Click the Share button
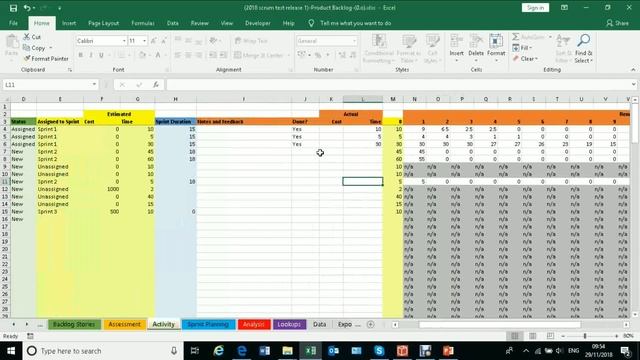The width and height of the screenshot is (640, 360). pos(618,23)
